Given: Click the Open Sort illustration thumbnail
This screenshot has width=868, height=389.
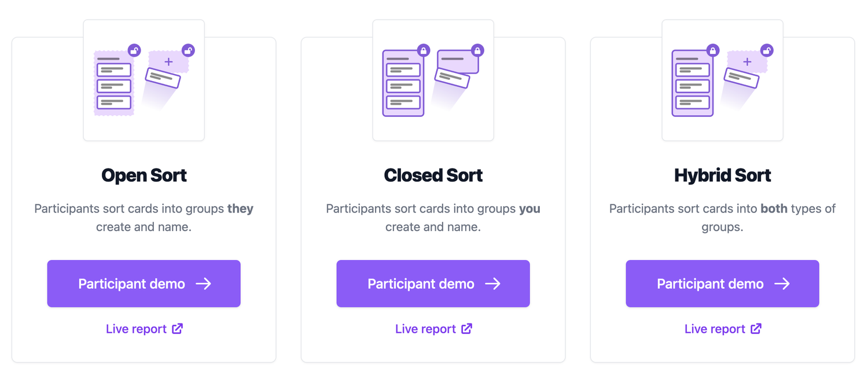Looking at the screenshot, I should 144,80.
